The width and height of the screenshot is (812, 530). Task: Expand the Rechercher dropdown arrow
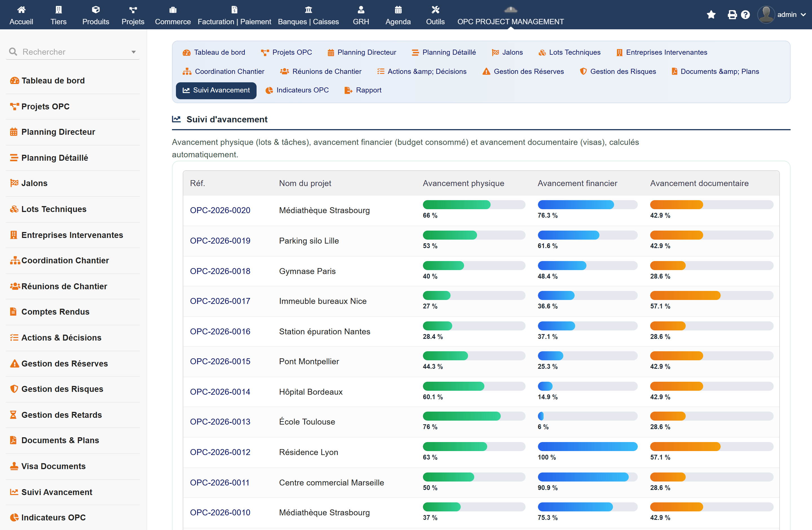(x=133, y=52)
